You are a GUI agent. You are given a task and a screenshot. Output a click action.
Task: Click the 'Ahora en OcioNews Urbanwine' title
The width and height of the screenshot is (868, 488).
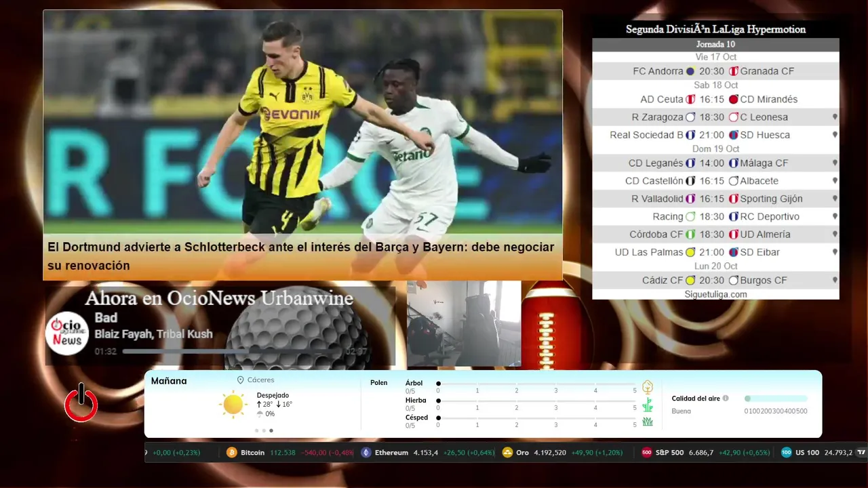(x=219, y=298)
